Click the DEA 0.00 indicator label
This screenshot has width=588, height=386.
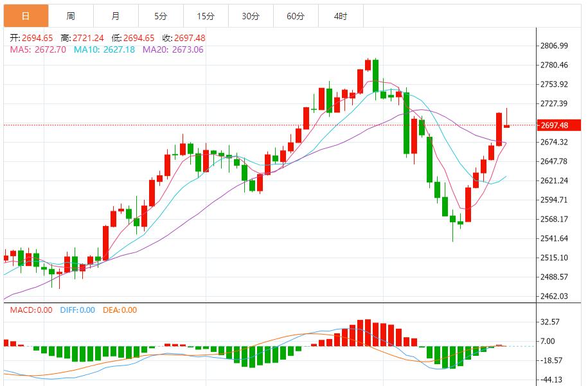point(120,310)
